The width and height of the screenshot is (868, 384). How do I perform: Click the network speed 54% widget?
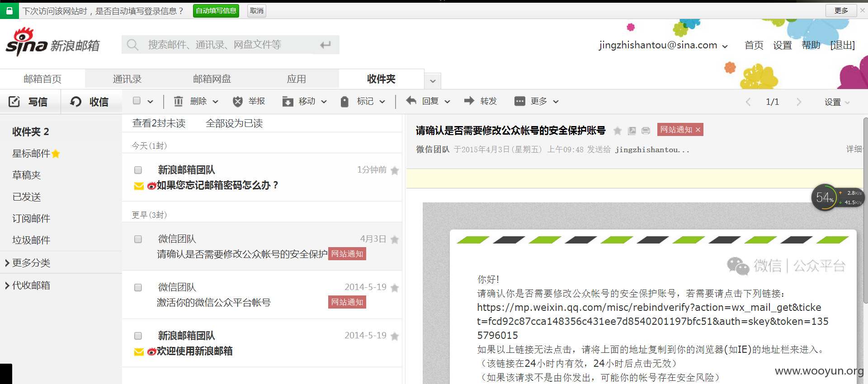[838, 197]
